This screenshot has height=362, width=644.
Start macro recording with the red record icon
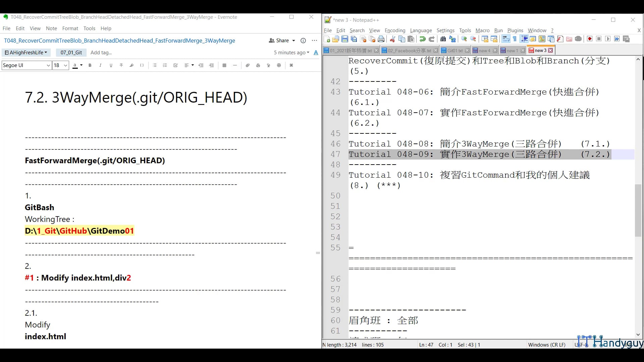(x=590, y=39)
